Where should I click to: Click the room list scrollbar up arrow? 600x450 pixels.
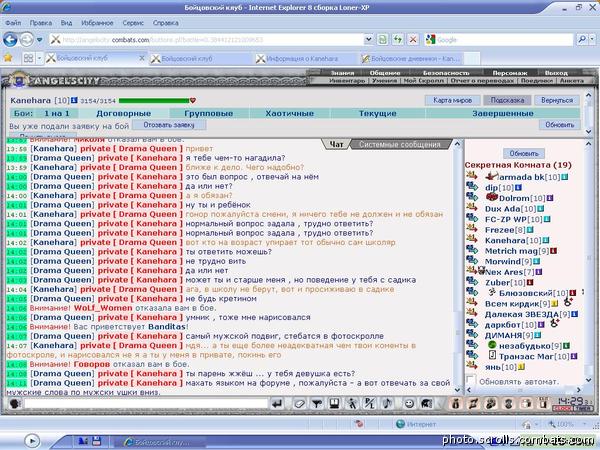[x=589, y=143]
